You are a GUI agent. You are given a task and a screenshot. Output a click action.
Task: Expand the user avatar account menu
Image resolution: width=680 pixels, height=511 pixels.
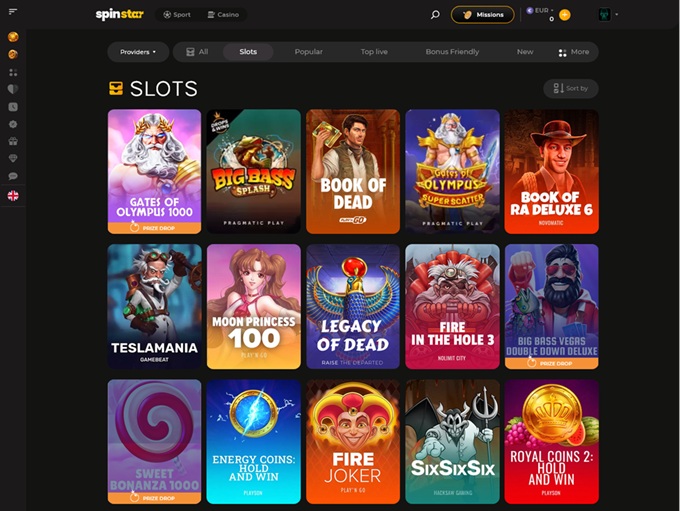[x=608, y=15]
